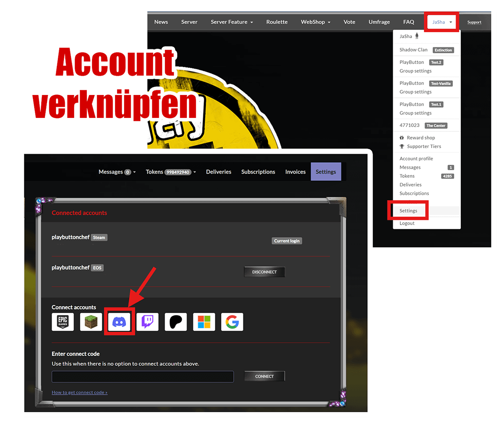This screenshot has width=504, height=423.
Task: Open News page in top navigation
Action: (x=161, y=22)
